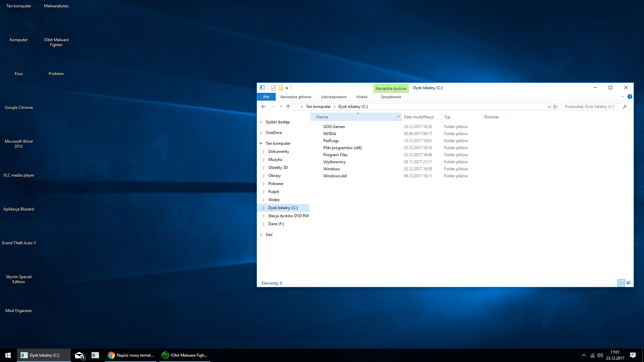644x362 pixels.
Task: Open the Windows Start menu
Action: coord(8,355)
